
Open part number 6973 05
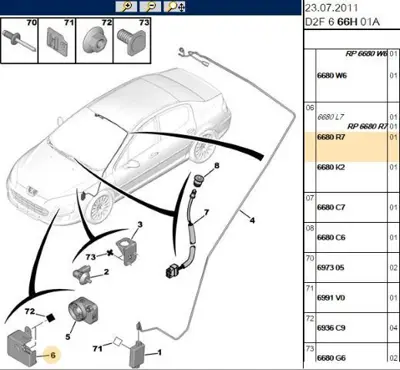point(331,268)
